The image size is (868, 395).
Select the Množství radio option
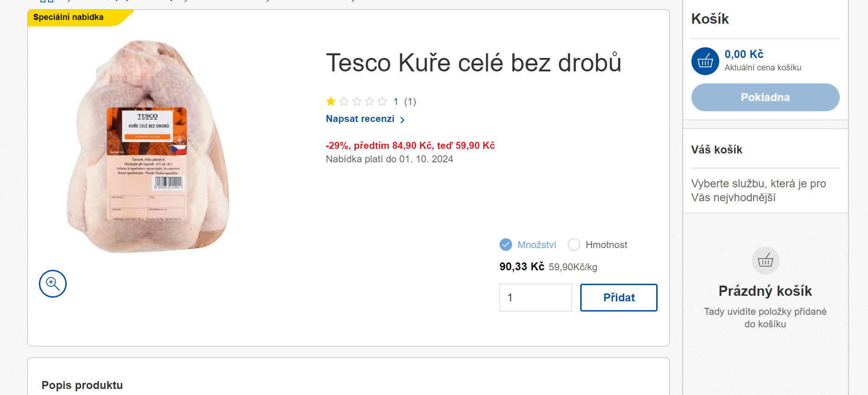(x=506, y=244)
